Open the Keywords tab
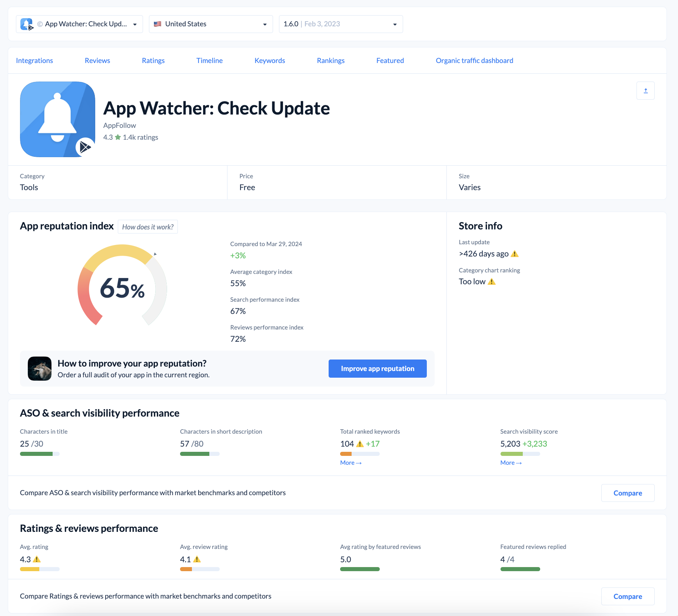The image size is (678, 616). [x=269, y=60]
